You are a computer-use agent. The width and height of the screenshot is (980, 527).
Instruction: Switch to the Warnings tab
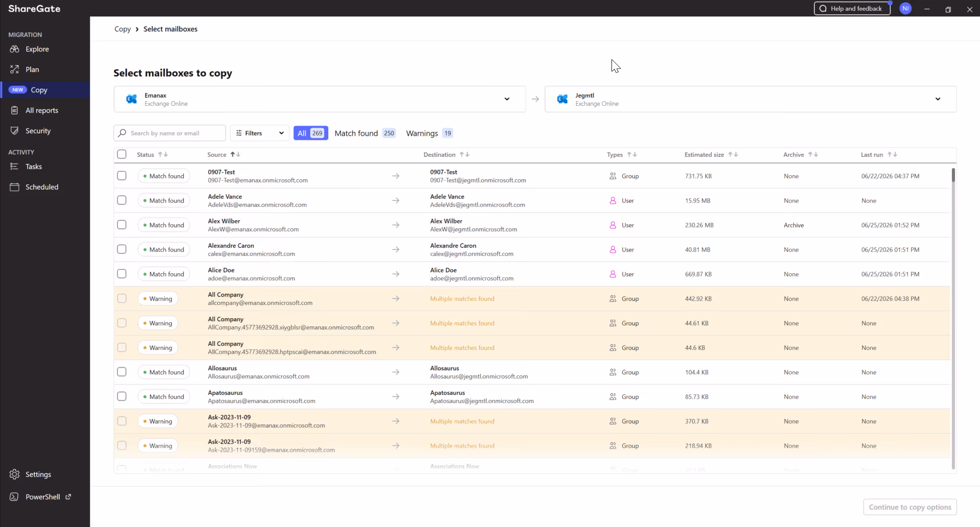[x=429, y=133]
